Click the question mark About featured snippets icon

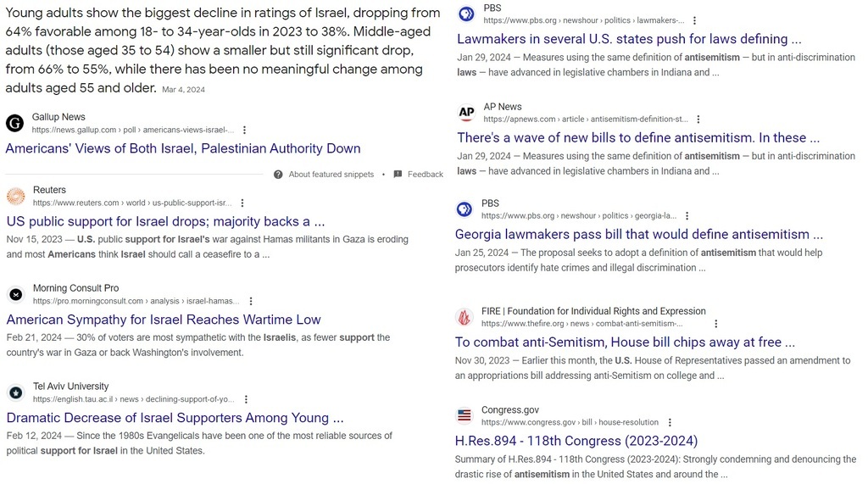(x=278, y=175)
